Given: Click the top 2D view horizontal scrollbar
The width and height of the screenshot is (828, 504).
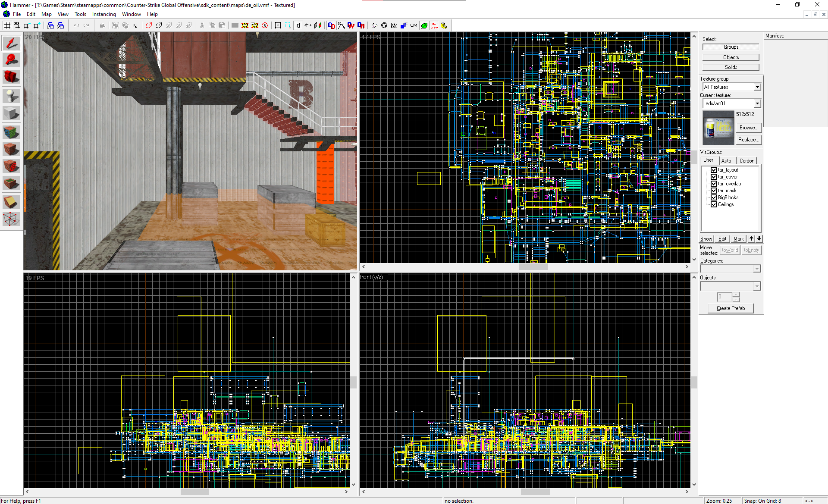Looking at the screenshot, I should [525, 267].
